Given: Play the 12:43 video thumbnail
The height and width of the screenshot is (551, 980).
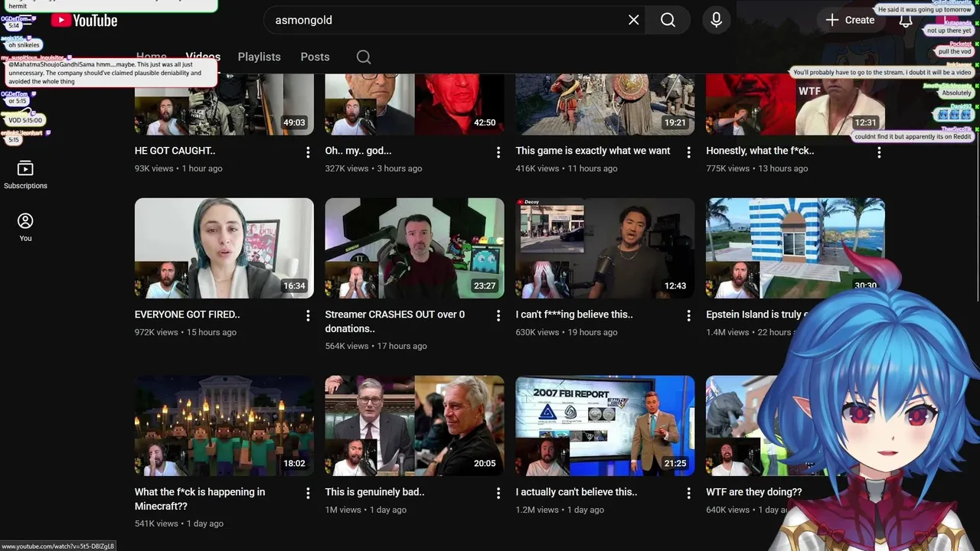Looking at the screenshot, I should pos(605,248).
